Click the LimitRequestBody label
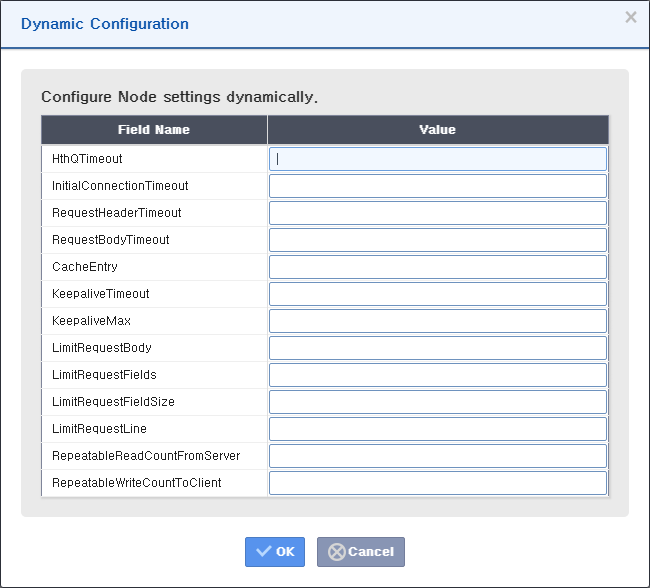This screenshot has height=588, width=650. pos(102,347)
